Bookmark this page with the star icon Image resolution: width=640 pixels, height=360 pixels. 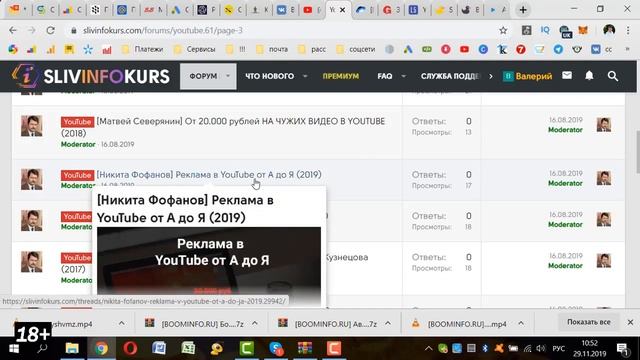[503, 30]
